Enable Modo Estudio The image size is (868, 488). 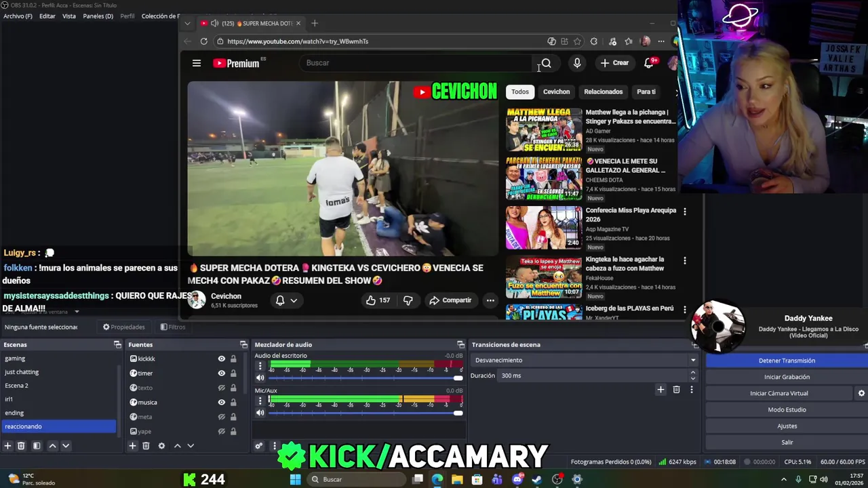click(787, 409)
